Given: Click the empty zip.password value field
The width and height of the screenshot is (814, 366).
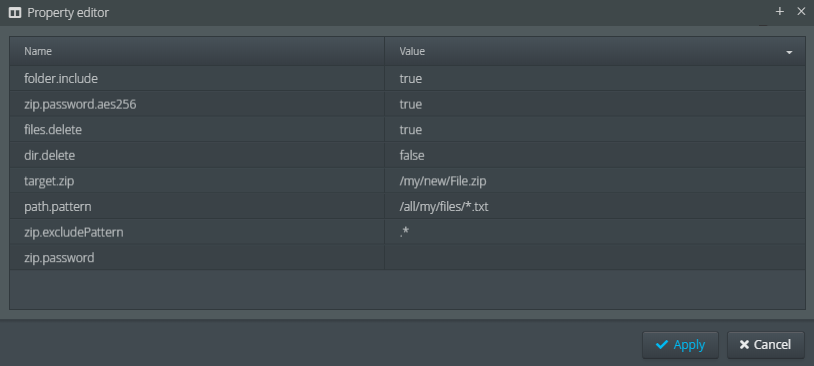Looking at the screenshot, I should (x=595, y=257).
